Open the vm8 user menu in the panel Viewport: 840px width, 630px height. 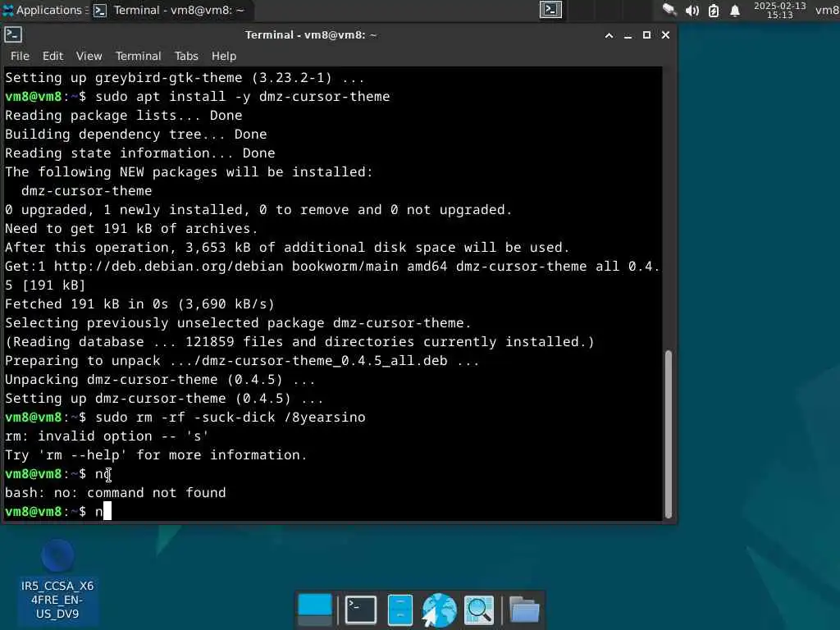pos(827,10)
